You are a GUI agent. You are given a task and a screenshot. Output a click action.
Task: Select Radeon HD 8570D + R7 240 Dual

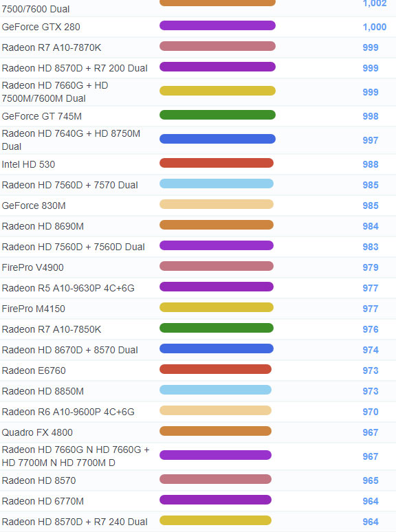[x=74, y=522]
